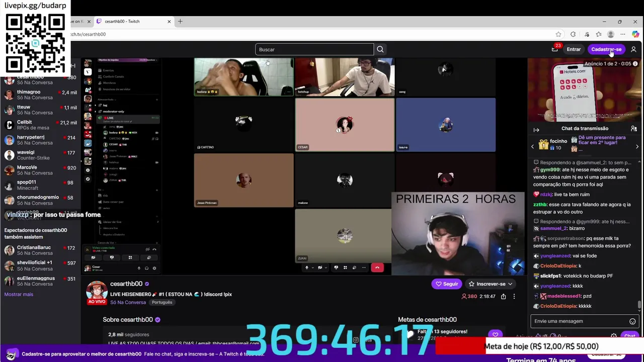Open the browser favorites list icon
The height and width of the screenshot is (362, 644).
[x=598, y=34]
